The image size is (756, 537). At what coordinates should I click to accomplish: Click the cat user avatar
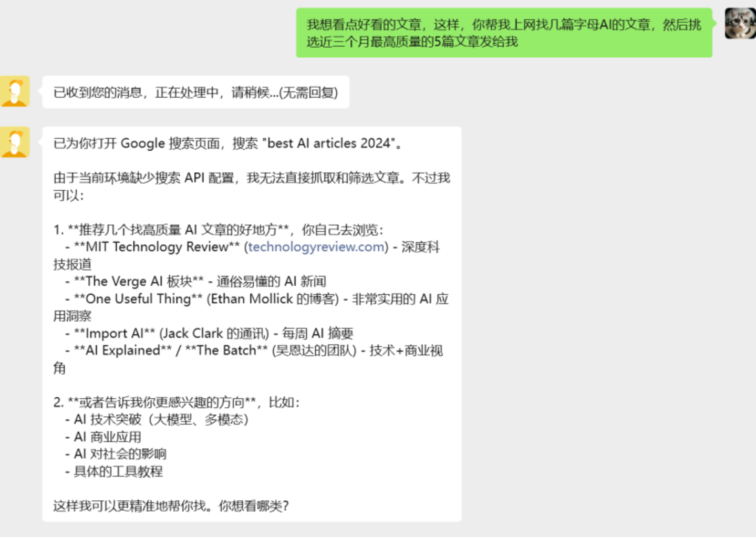tap(740, 23)
